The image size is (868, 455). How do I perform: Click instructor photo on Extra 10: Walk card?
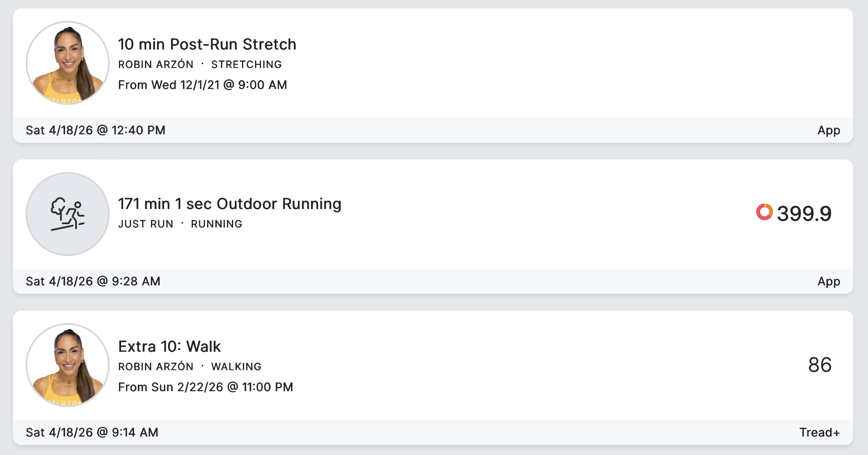pos(67,365)
